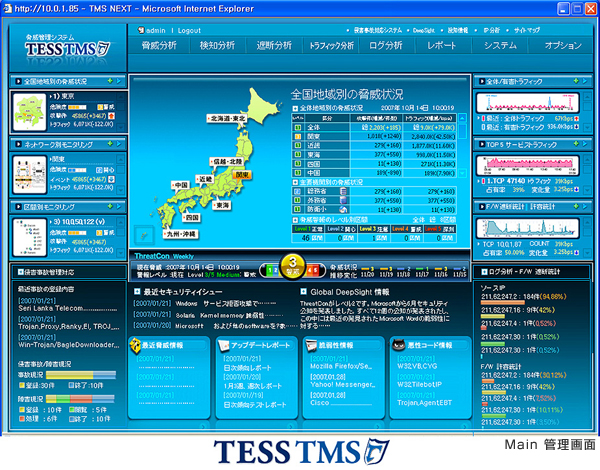Open the オプション menu tab

coord(563,46)
